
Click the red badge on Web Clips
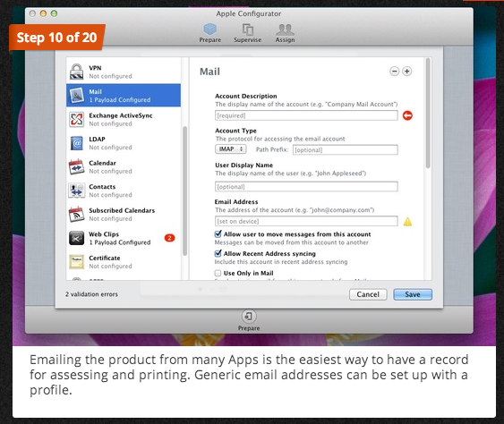pos(170,238)
